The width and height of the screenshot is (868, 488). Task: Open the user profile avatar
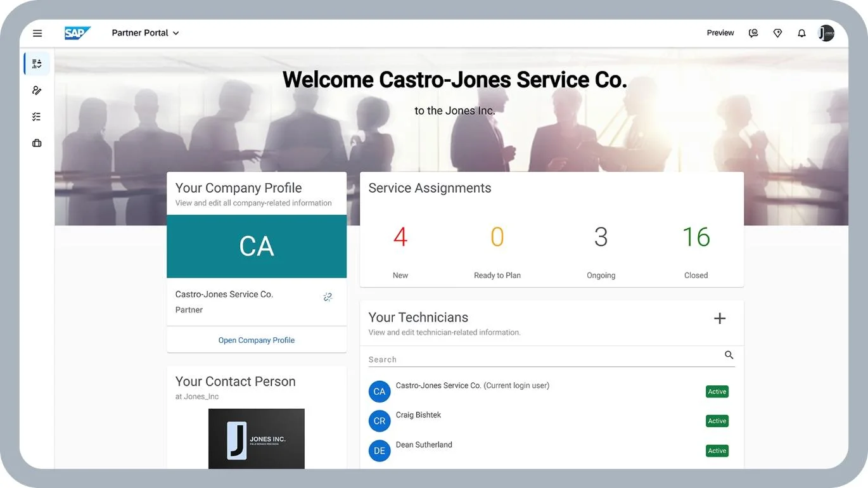[x=826, y=33]
